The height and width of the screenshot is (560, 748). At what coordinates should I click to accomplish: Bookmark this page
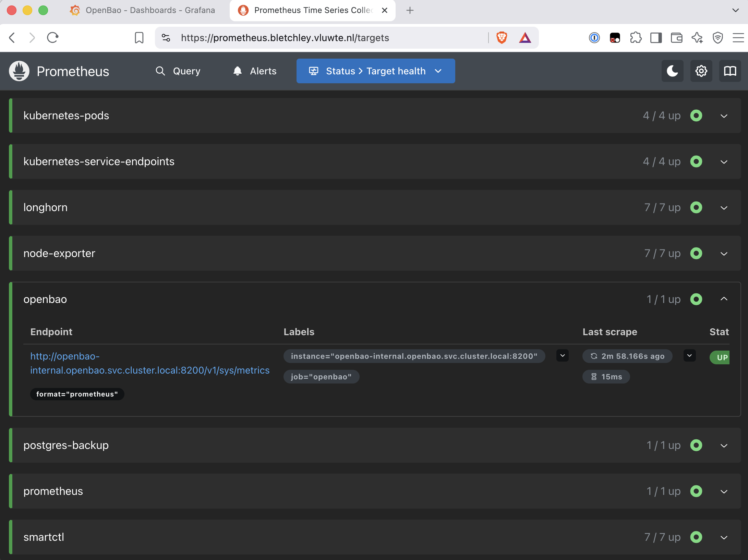tap(139, 38)
